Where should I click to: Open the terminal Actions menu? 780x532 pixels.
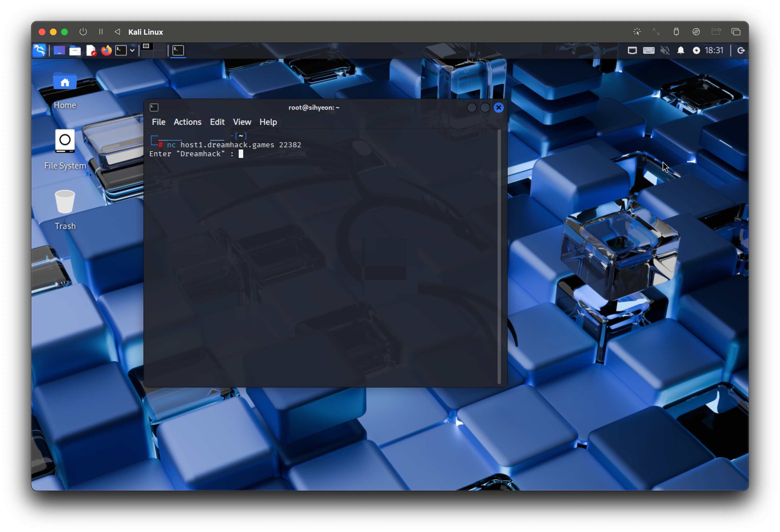click(x=187, y=122)
